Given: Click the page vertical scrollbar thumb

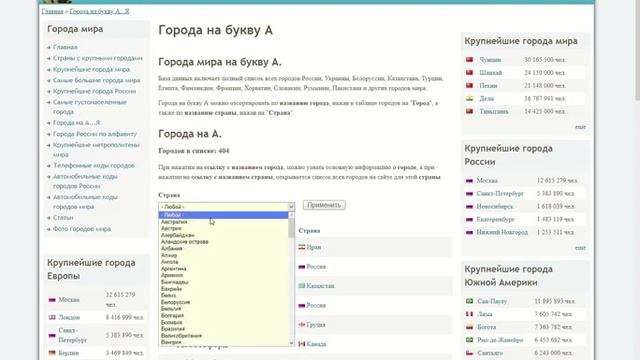Looking at the screenshot, I should (x=637, y=50).
